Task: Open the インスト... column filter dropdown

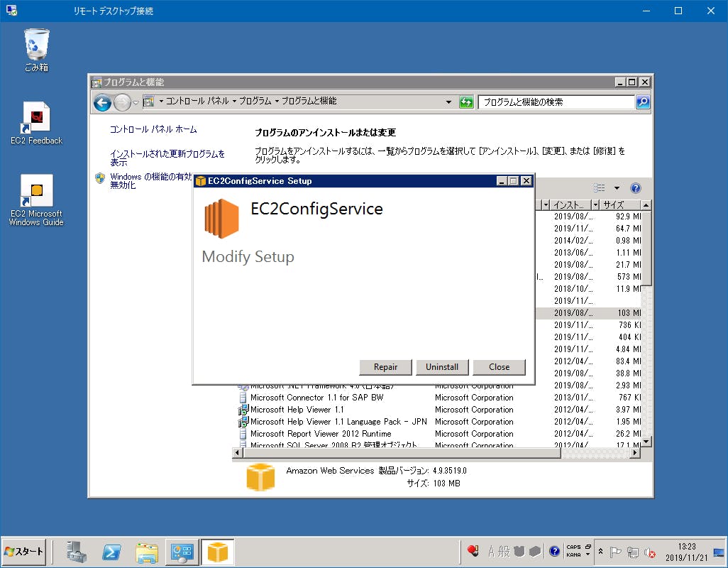Action: click(595, 204)
